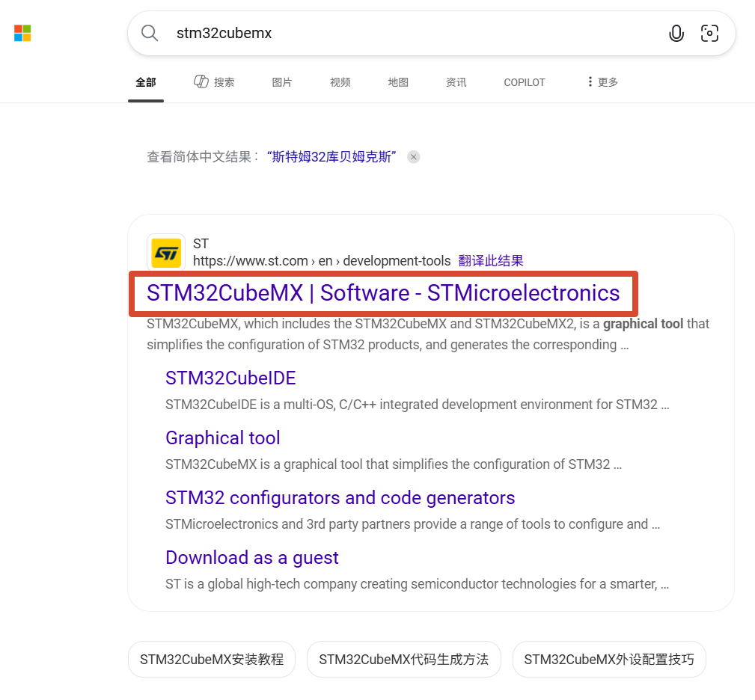Open Download as a guest link
The width and height of the screenshot is (755, 700).
click(x=252, y=558)
